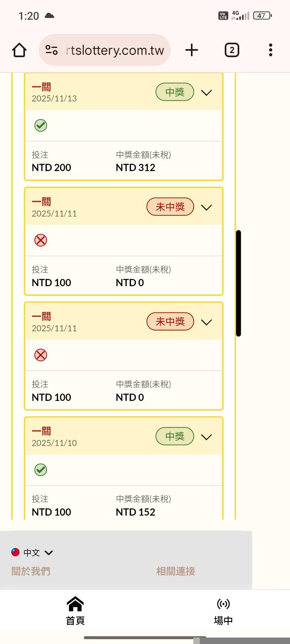Viewport: 290px width, 644px height.
Task: Tap the green check icon for 2025/11/13
Action: (x=40, y=126)
